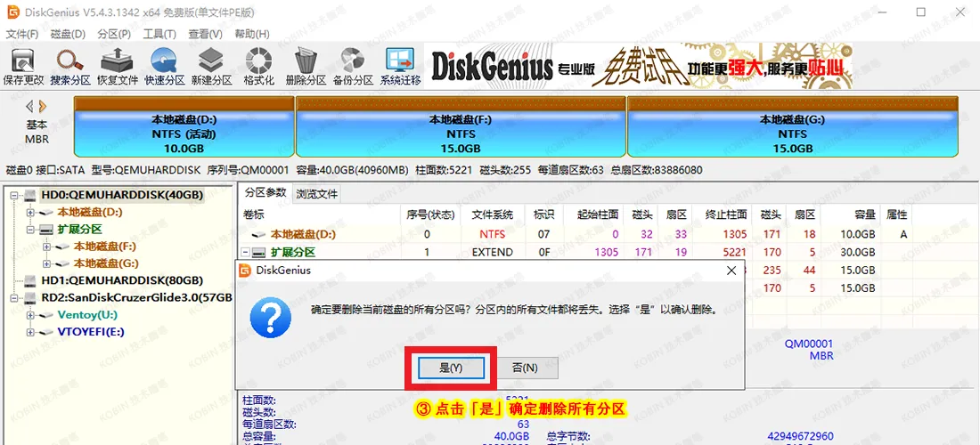Switch to the 分区参数 tab
Viewport: 980px width, 445px height.
click(x=265, y=192)
